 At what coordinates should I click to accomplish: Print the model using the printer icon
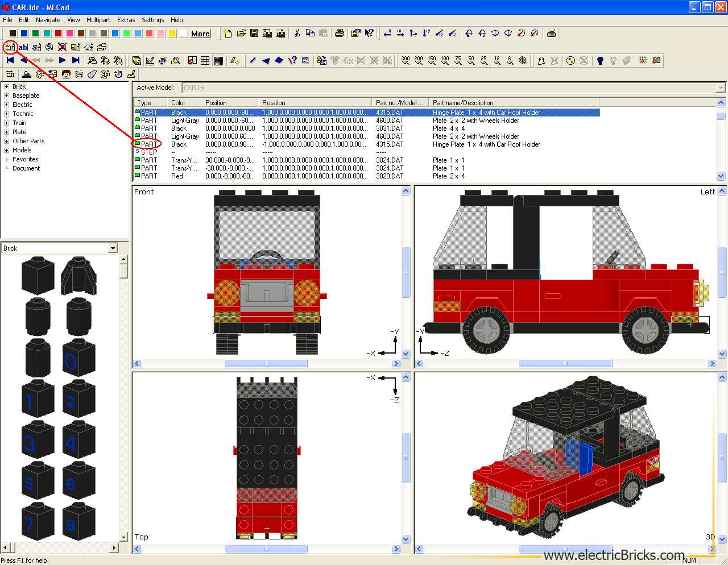point(340,34)
